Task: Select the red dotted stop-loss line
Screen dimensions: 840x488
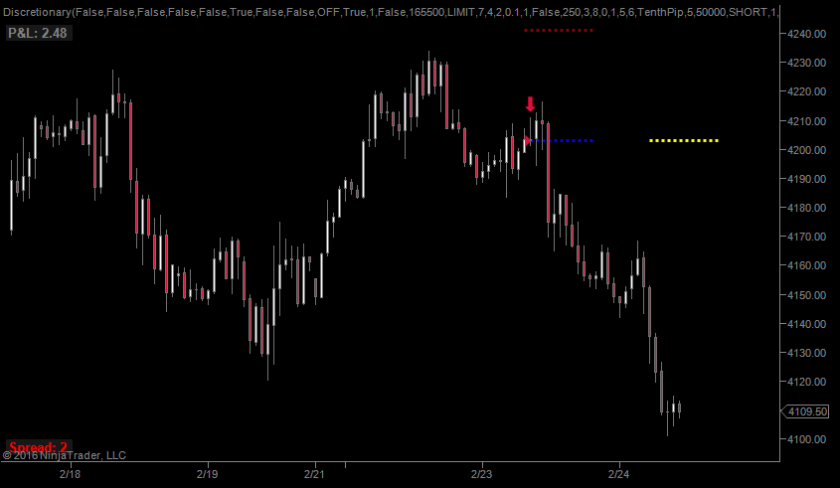Action: (559, 31)
